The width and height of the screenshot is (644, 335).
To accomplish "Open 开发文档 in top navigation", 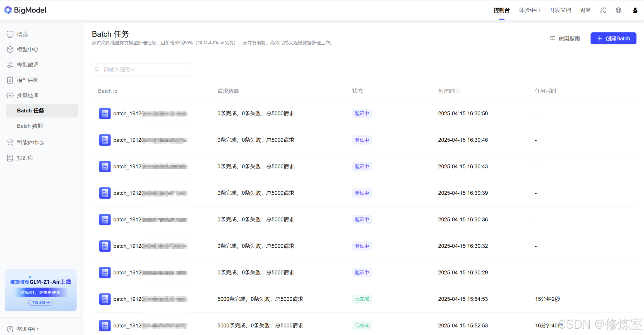I will [x=560, y=10].
